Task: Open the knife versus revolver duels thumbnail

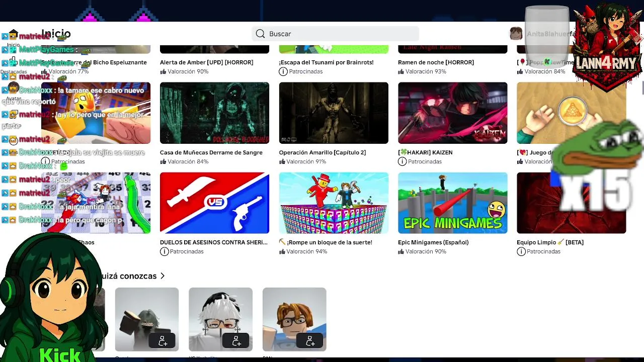Action: tap(214, 203)
